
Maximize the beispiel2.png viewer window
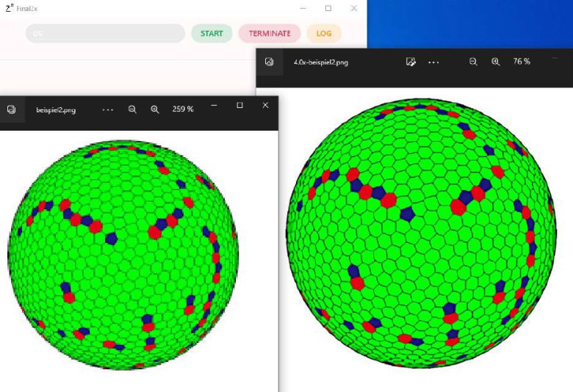click(239, 106)
